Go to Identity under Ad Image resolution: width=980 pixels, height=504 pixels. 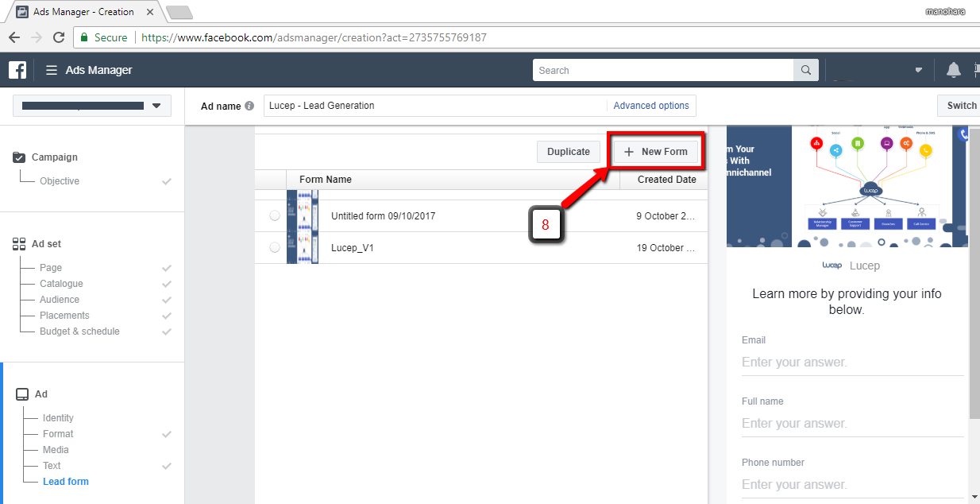pos(58,418)
